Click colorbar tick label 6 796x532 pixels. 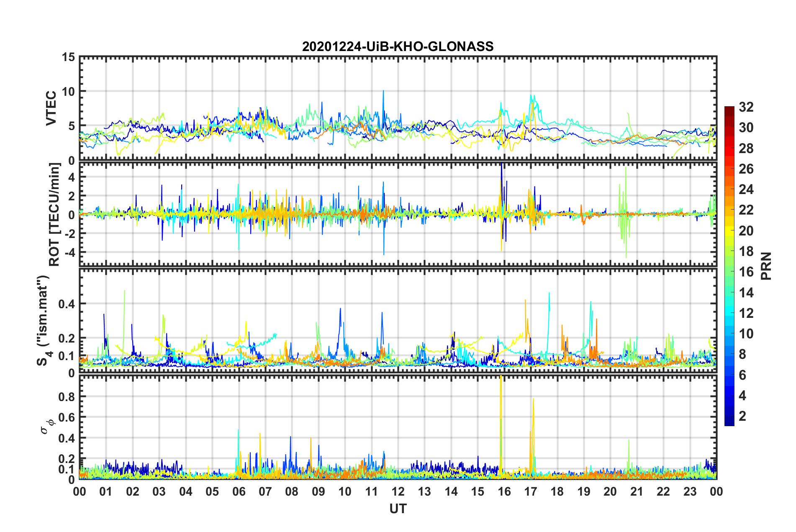tap(742, 375)
